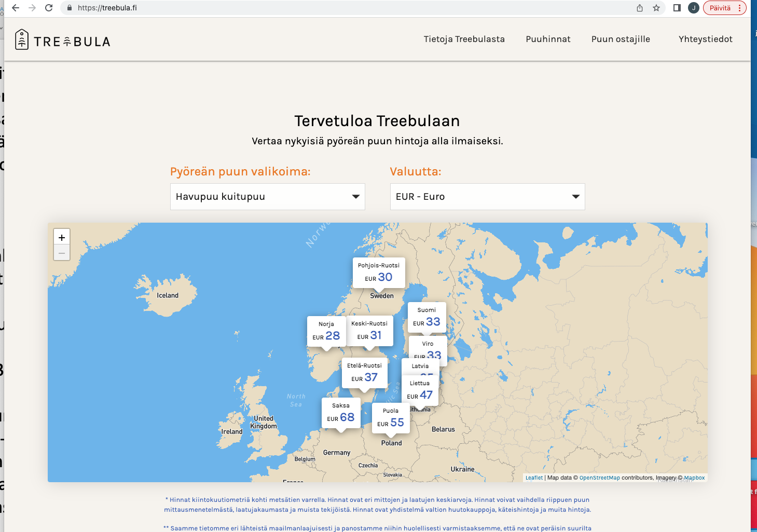The height and width of the screenshot is (532, 757).
Task: Open the Pyöreän puun valikoima dropdown
Action: click(x=267, y=197)
